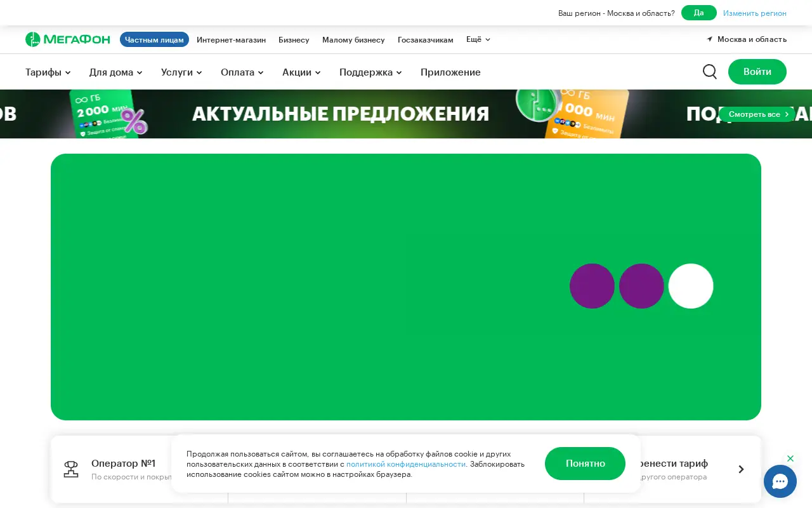Click the Изменить регион link
This screenshot has height=508, width=812.
coord(755,13)
